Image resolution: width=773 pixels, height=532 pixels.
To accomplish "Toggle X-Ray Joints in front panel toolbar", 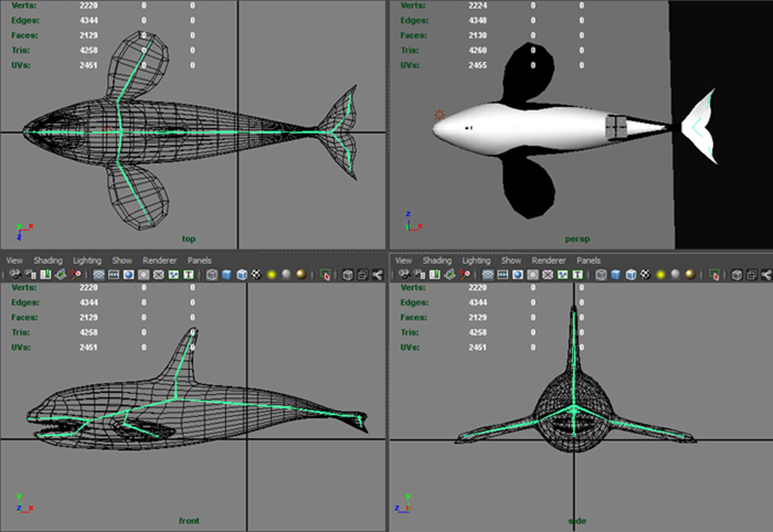I will pos(378,275).
